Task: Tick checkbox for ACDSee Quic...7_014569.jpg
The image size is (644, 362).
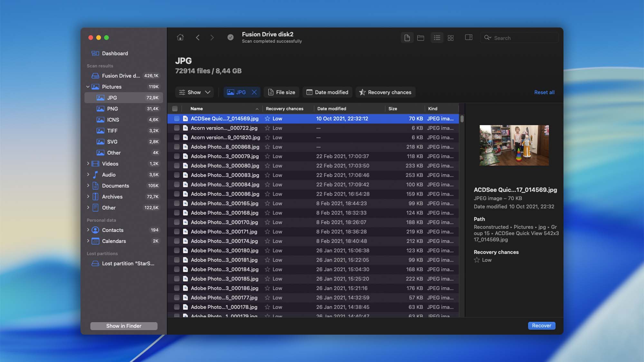Action: 177,119
